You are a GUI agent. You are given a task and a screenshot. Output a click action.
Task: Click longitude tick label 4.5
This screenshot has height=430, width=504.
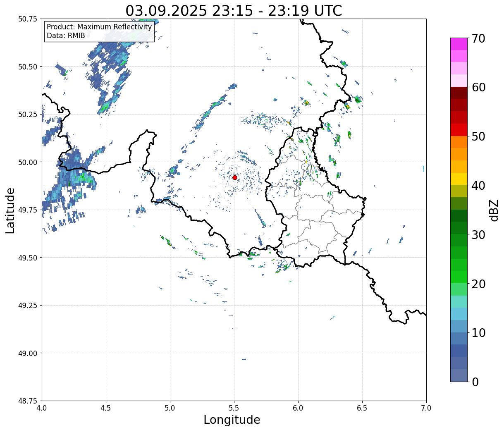tap(106, 408)
